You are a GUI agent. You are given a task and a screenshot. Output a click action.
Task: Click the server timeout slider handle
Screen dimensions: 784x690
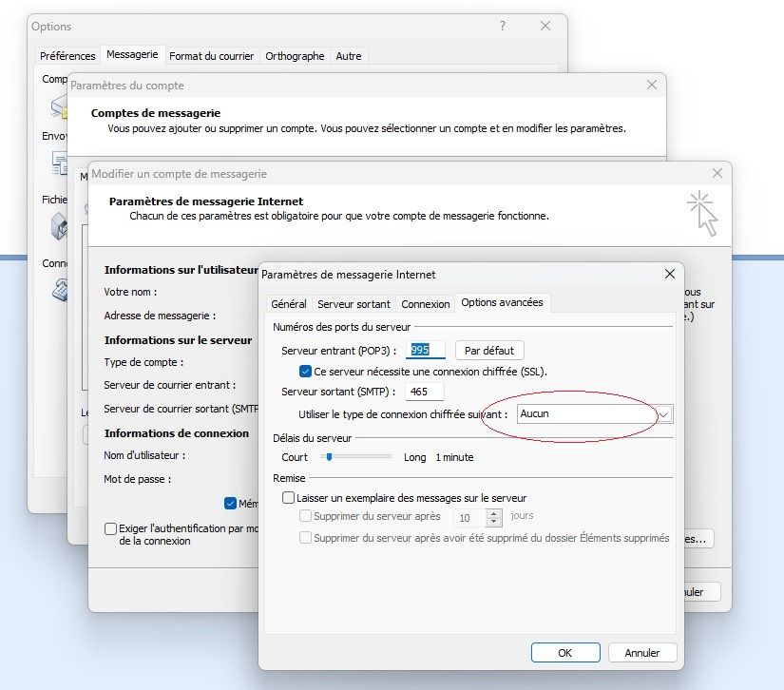pyautogui.click(x=329, y=456)
